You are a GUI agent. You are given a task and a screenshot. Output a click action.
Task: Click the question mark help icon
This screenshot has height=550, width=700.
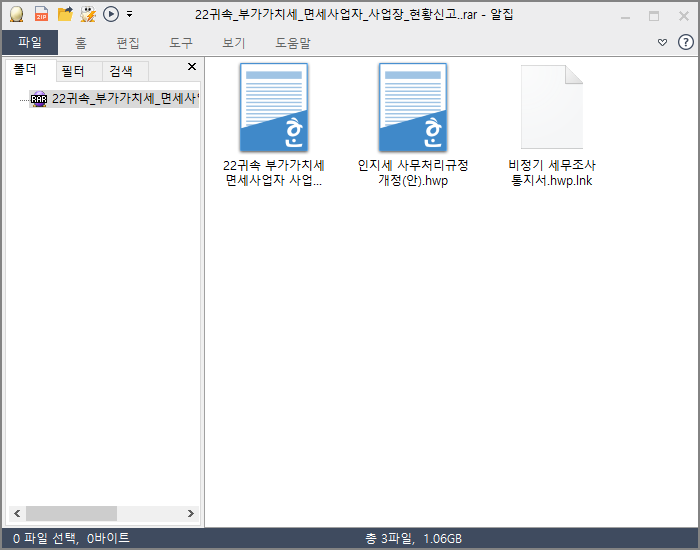point(685,42)
